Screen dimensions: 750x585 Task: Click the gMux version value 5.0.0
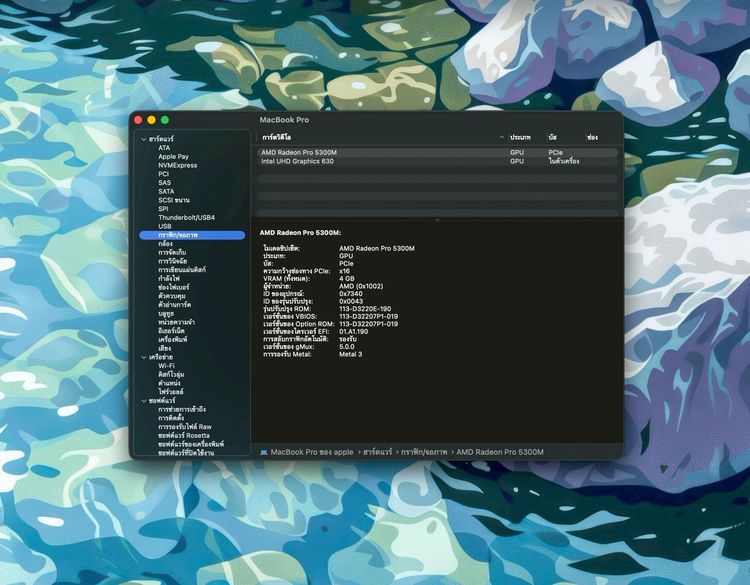click(x=347, y=347)
